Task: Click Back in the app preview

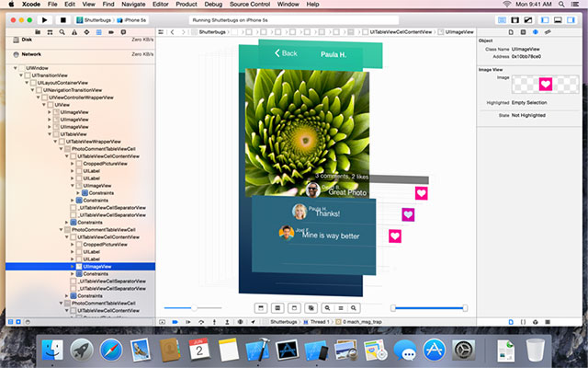Action: click(x=284, y=53)
